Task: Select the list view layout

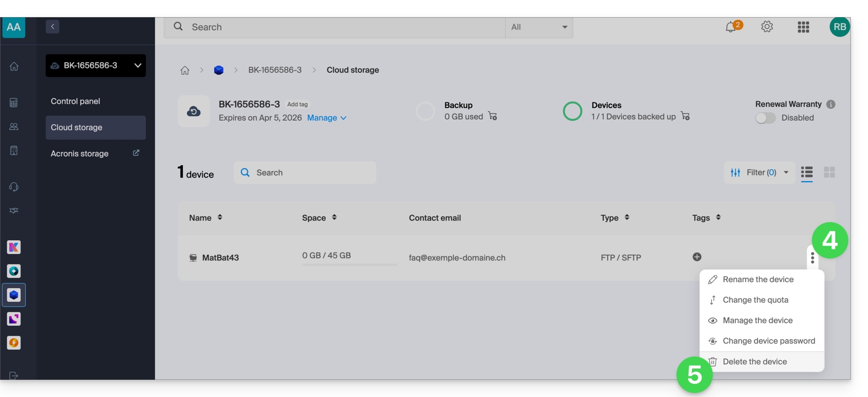Action: 806,173
